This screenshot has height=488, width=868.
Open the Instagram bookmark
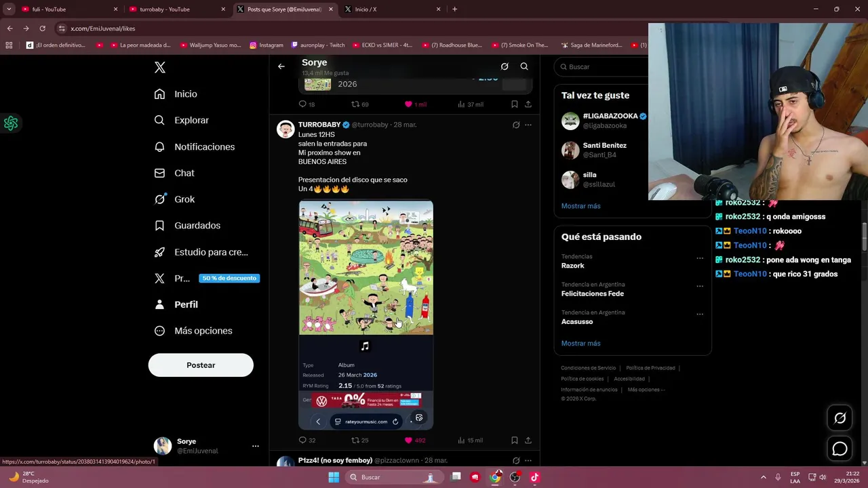[267, 45]
